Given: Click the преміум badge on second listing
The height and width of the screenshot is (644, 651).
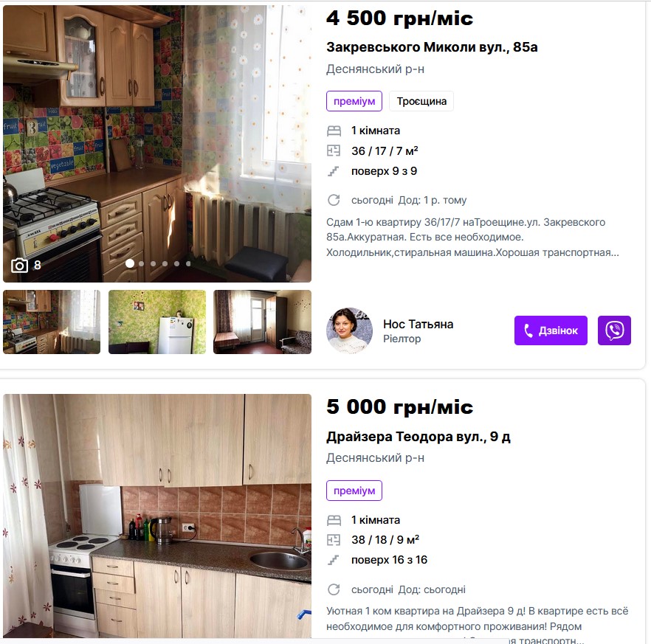Looking at the screenshot, I should (x=354, y=491).
